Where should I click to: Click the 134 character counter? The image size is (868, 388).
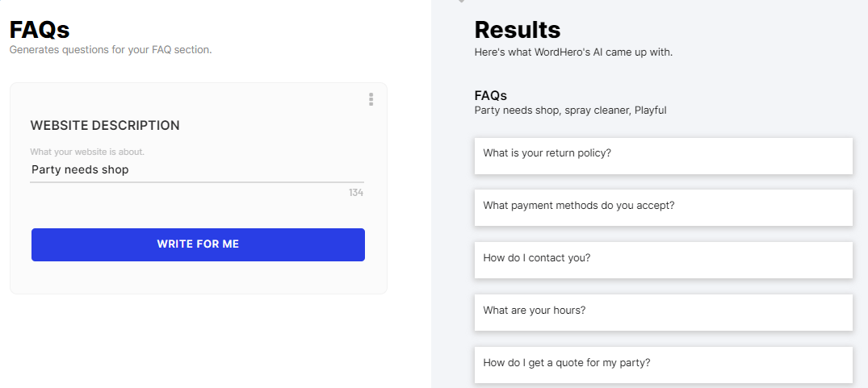point(356,193)
